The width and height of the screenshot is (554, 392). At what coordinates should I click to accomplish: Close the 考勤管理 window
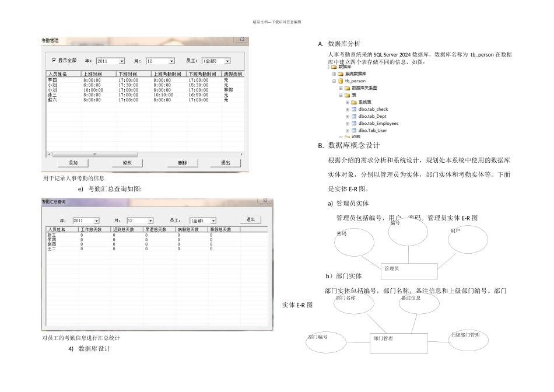coord(241,39)
